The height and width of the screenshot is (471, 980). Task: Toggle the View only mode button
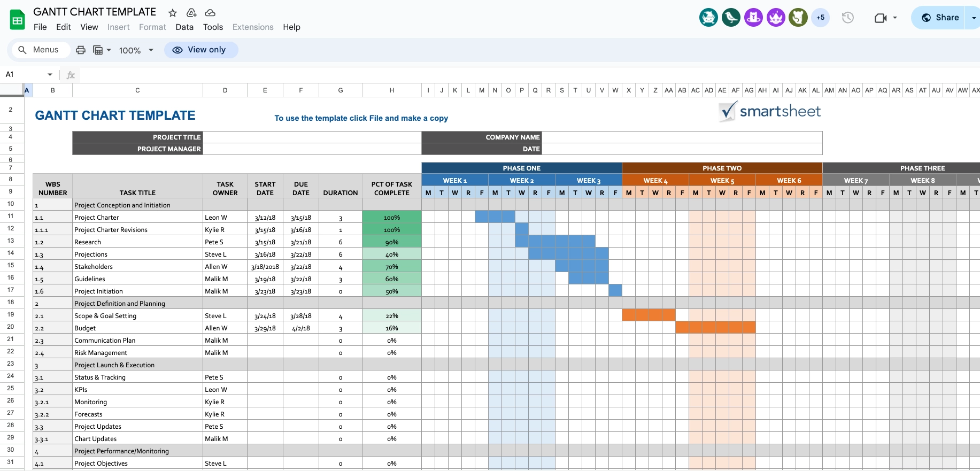tap(201, 50)
